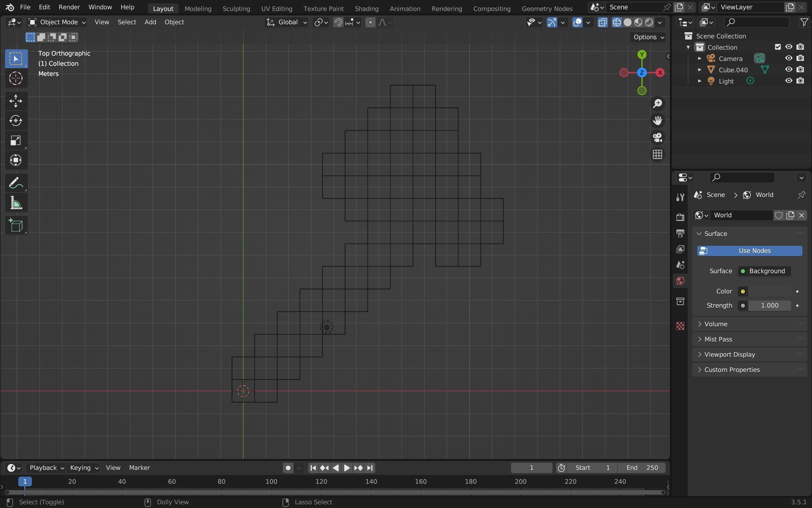
Task: Unlink the World datablock
Action: pyautogui.click(x=802, y=215)
